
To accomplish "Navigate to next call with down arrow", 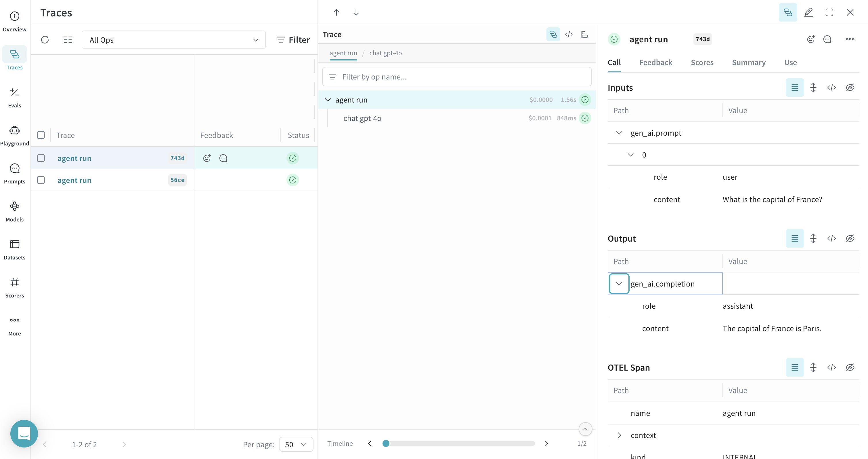I will tap(356, 12).
